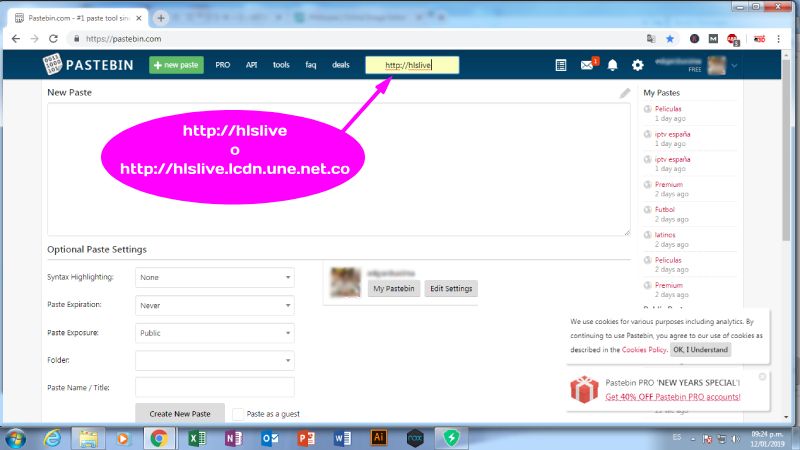Click the Create New Paste button
The width and height of the screenshot is (800, 450).
(180, 413)
